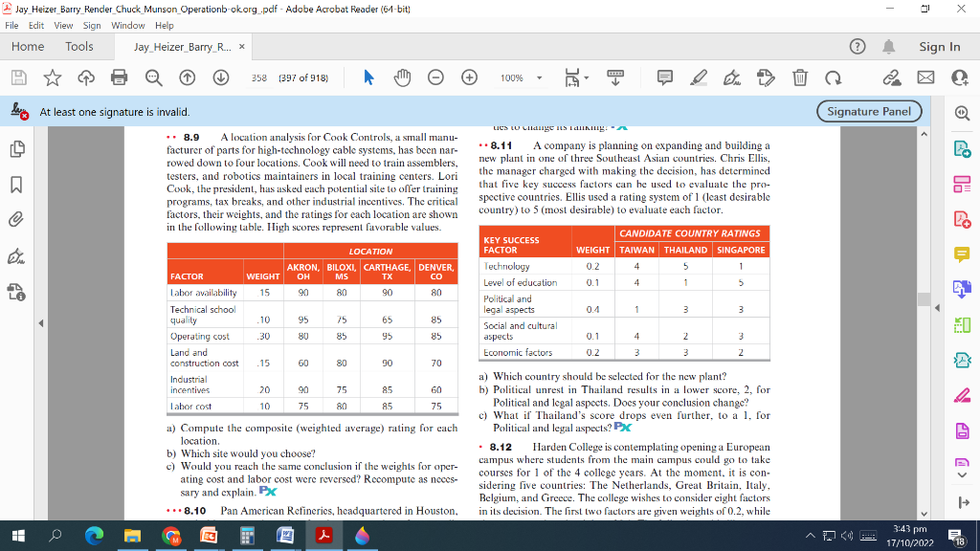Toggle read mode scrolling icon

coord(615,77)
